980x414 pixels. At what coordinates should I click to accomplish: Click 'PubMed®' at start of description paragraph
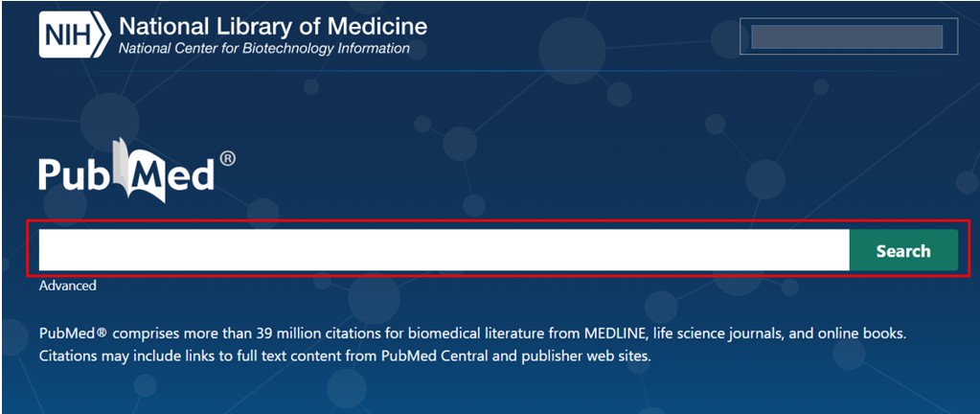[x=73, y=333]
